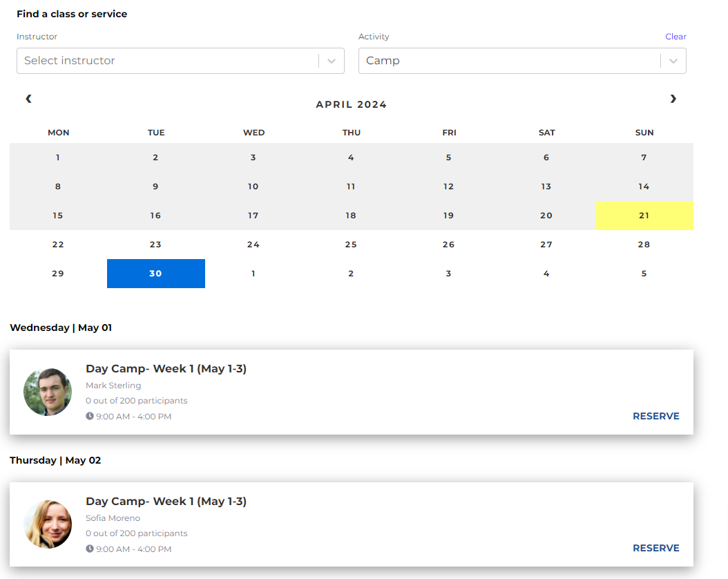This screenshot has height=579, width=728.
Task: Open the Select instructor combo box
Action: (x=166, y=61)
